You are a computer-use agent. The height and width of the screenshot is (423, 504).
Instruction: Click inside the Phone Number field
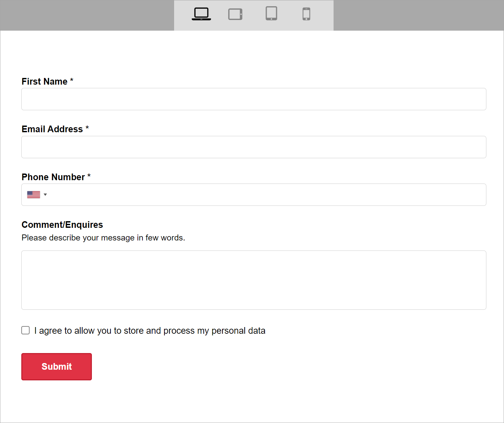[266, 195]
